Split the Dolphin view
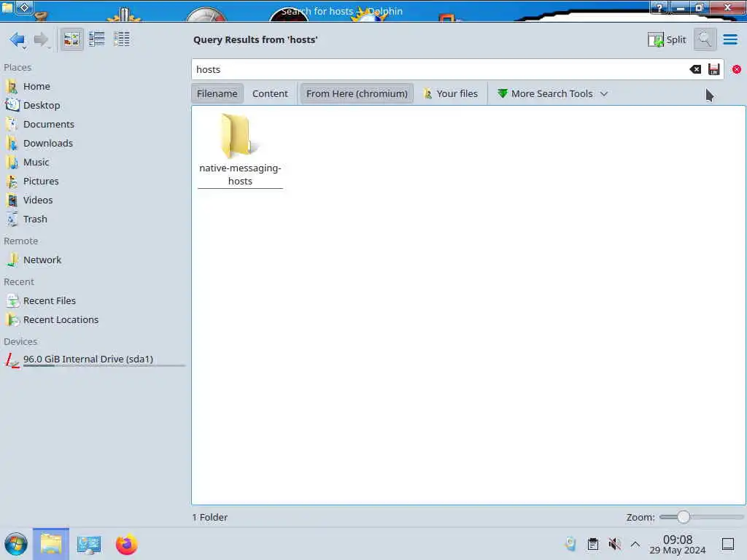 [x=667, y=39]
